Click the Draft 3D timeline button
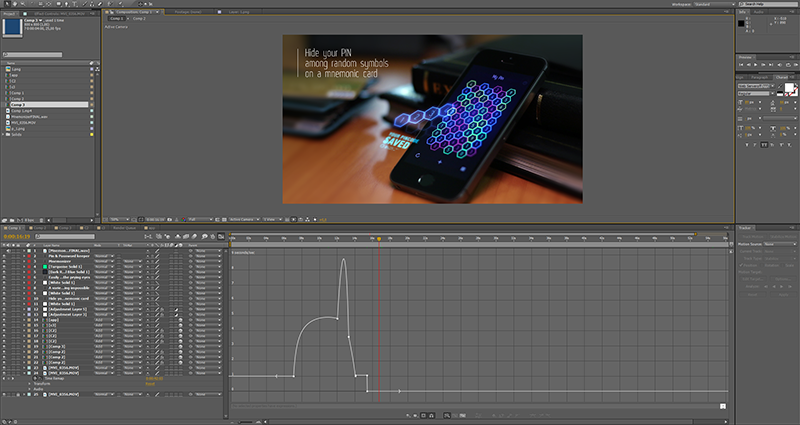 [x=167, y=237]
